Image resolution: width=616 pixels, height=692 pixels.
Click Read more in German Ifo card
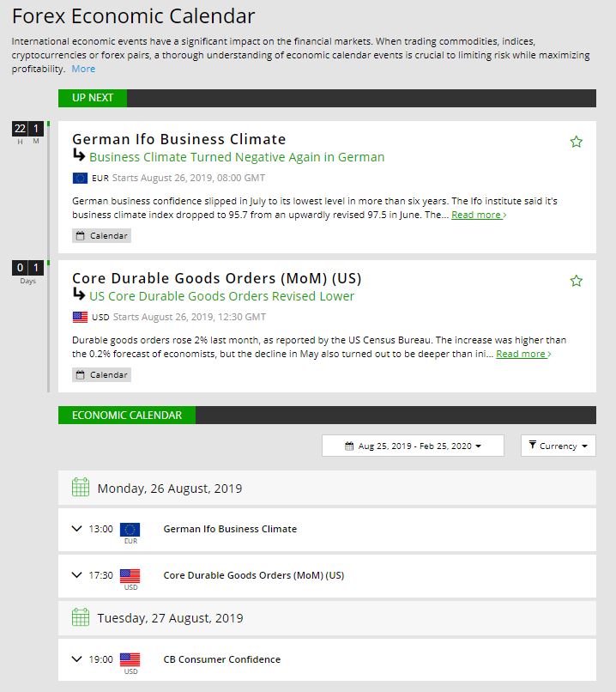479,215
